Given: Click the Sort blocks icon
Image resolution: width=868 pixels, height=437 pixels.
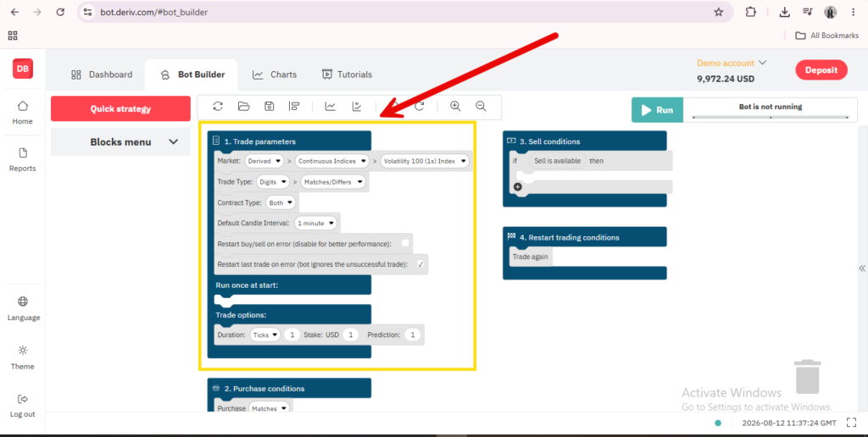Looking at the screenshot, I should (x=294, y=106).
